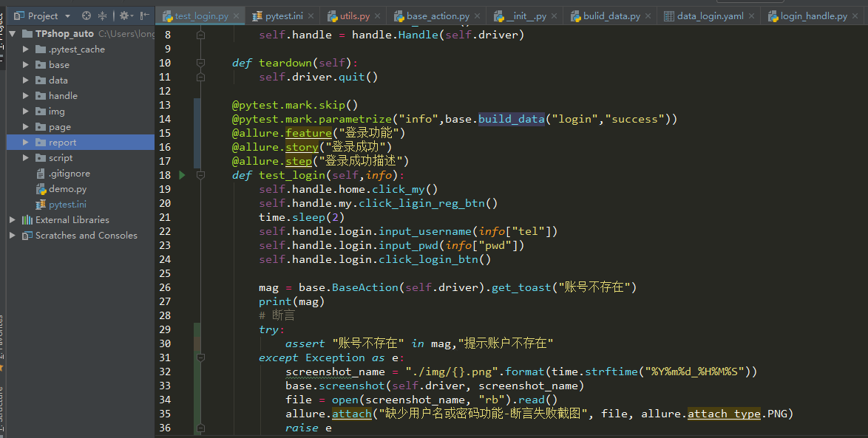Fold the test_login function at line 18
Viewport: 868px width, 438px height.
pos(201,175)
